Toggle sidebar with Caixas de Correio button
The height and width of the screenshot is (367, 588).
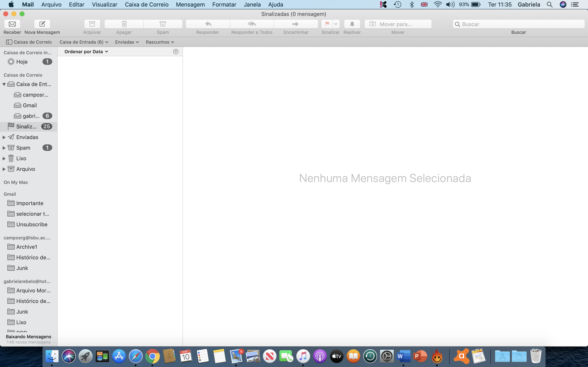pos(29,42)
